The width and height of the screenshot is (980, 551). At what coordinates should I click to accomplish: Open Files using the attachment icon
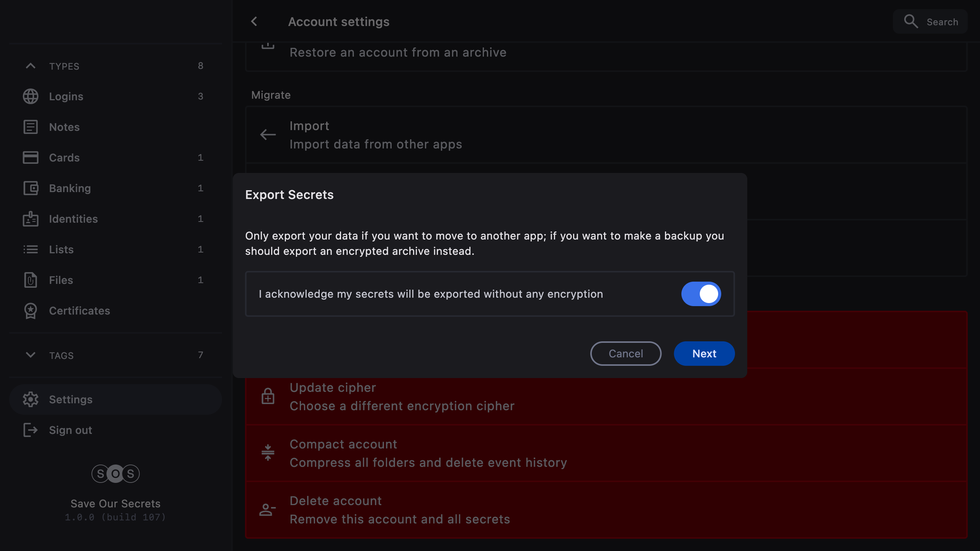click(31, 280)
